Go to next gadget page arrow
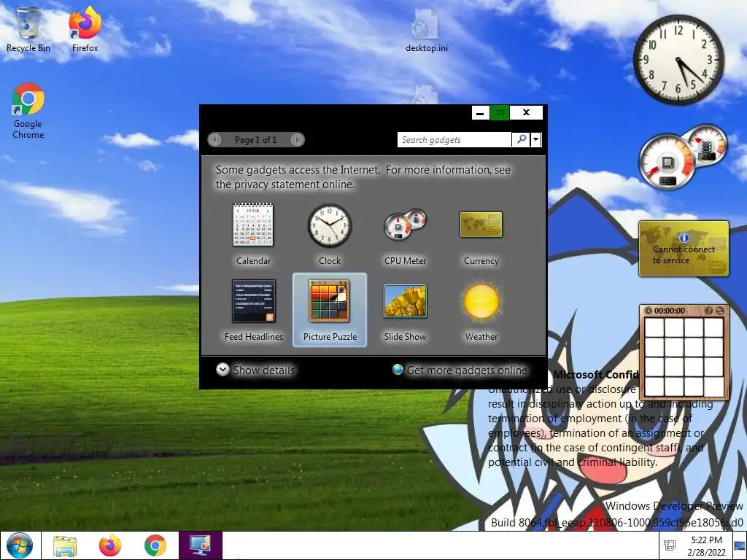 (297, 139)
